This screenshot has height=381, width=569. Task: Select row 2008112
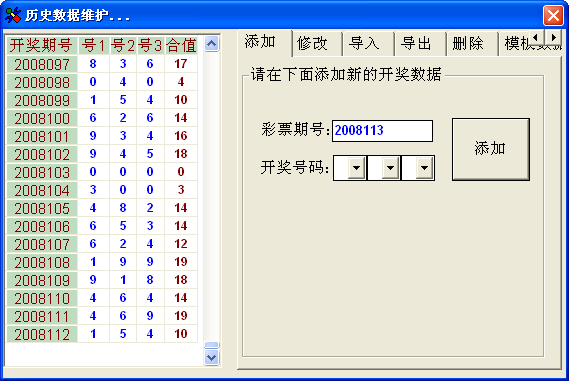point(102,334)
